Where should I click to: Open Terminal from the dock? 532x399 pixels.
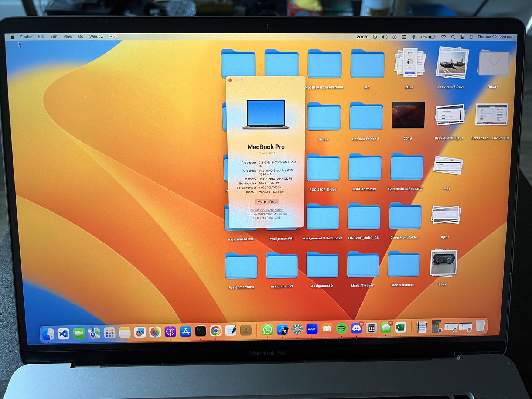[201, 331]
